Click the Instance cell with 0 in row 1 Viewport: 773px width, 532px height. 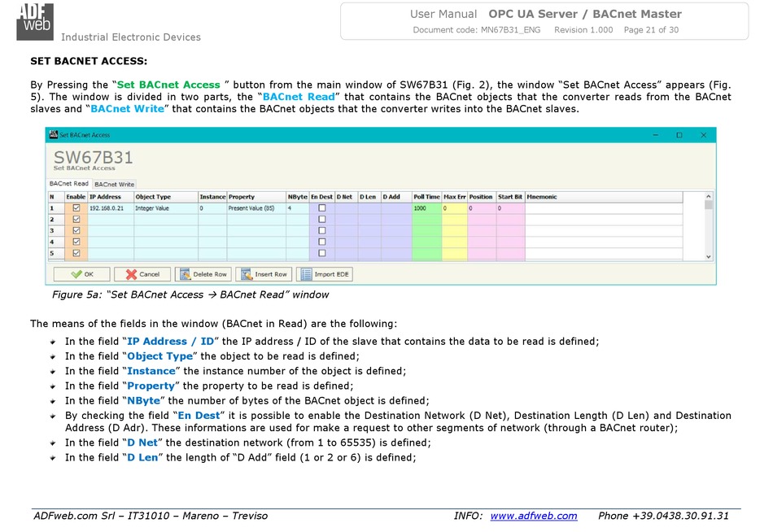(212, 208)
